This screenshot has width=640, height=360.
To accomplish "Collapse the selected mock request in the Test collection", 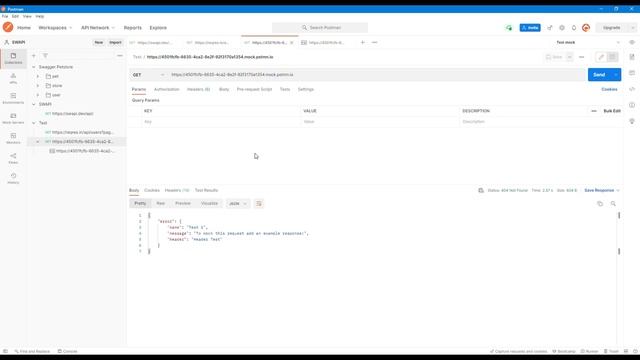I will coord(38,142).
